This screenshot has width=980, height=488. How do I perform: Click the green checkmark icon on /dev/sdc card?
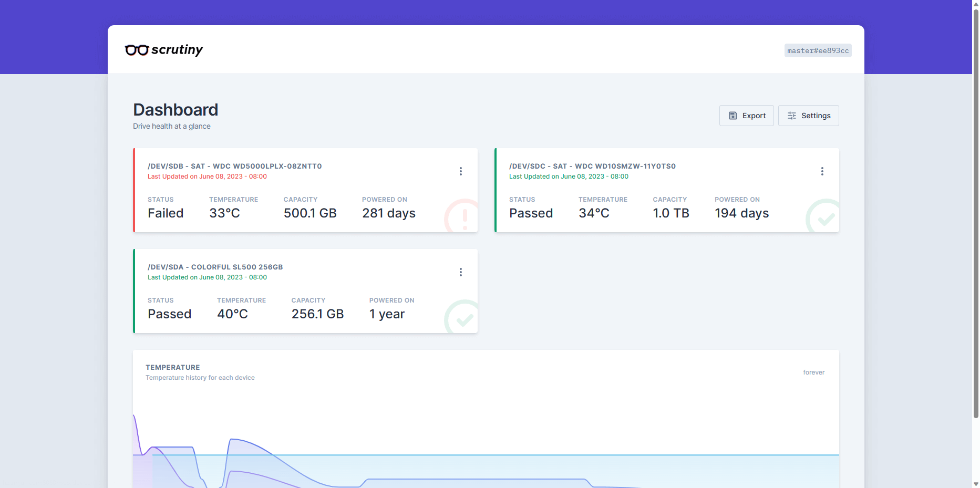825,217
